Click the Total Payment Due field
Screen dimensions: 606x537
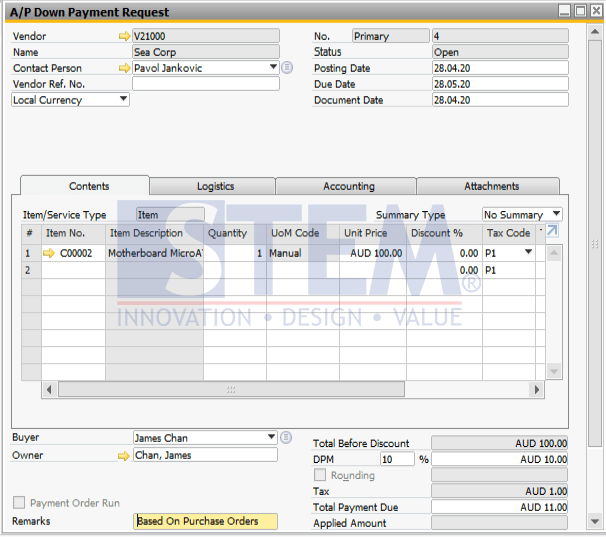499,507
